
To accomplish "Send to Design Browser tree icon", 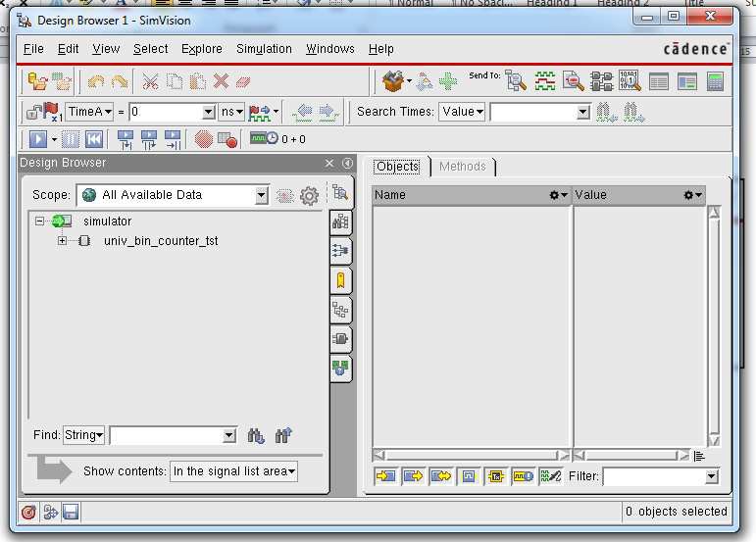I will 516,81.
